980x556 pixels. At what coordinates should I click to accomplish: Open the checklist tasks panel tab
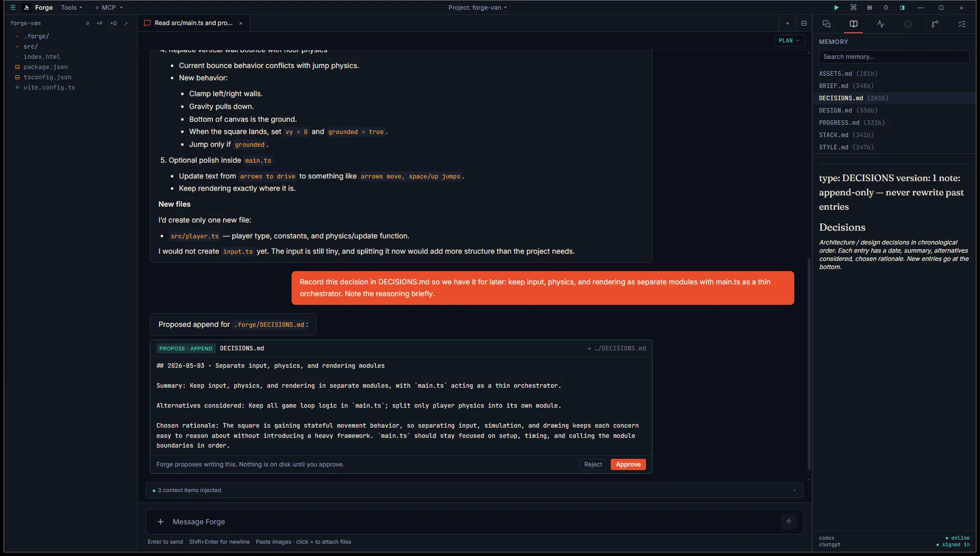[x=962, y=24]
